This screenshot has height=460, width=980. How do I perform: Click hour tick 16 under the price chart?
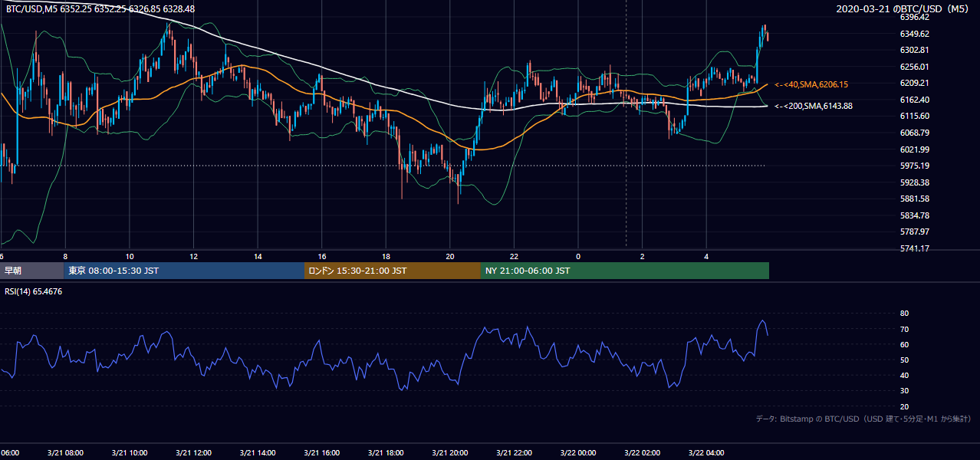(x=322, y=257)
